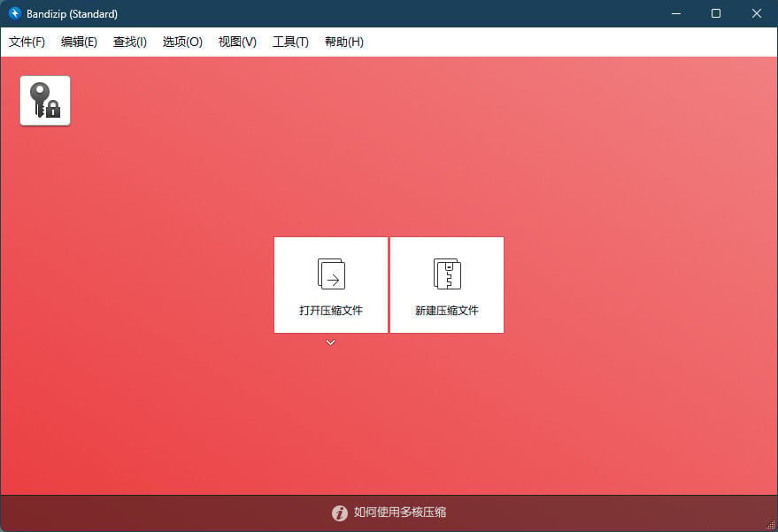
Task: Open the 帮助(H) menu
Action: [343, 42]
